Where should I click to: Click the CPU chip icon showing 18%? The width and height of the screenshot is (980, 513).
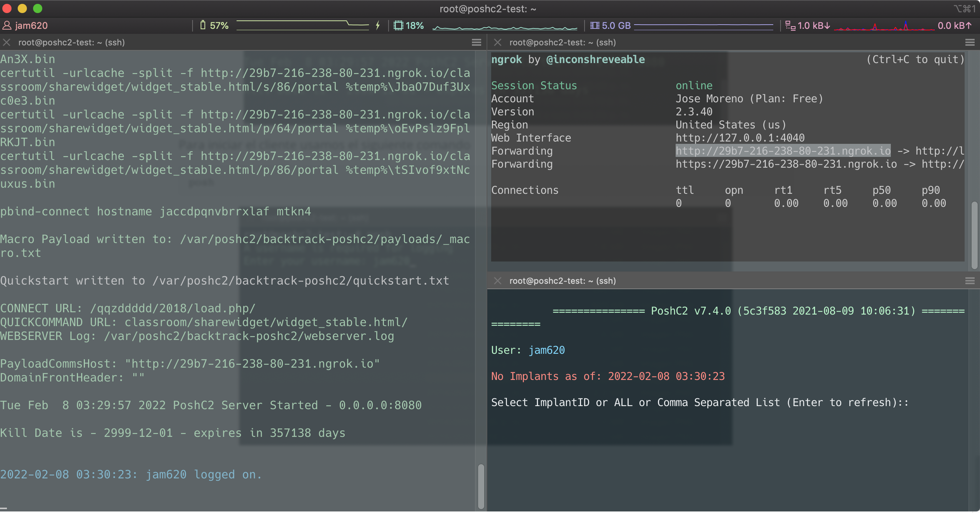pos(399,25)
